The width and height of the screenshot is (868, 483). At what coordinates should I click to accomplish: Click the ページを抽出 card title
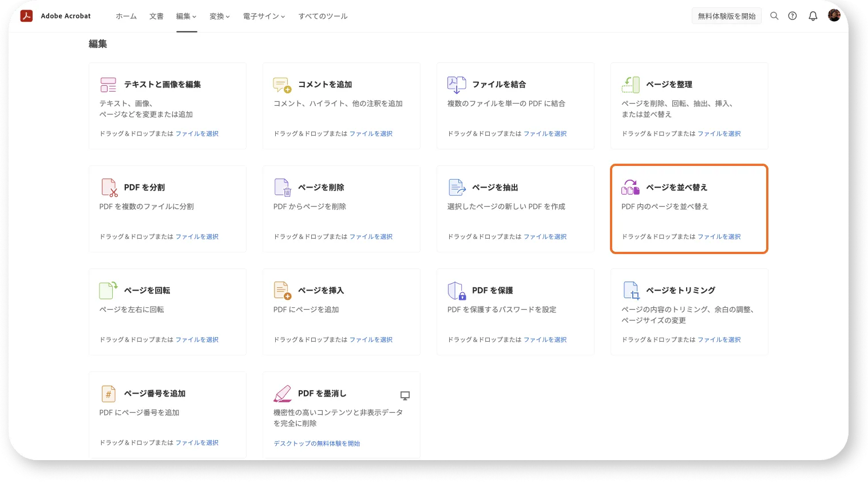click(495, 188)
